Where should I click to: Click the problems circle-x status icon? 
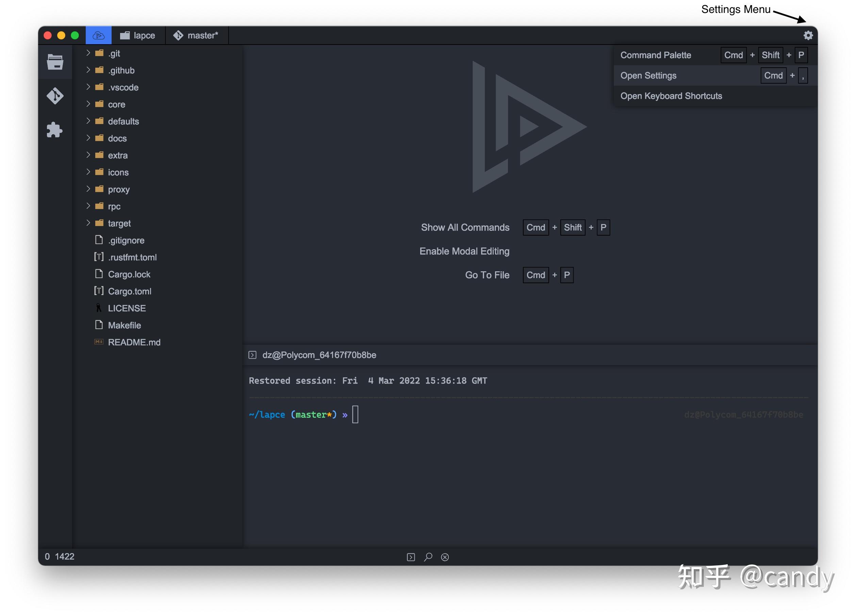pos(445,557)
